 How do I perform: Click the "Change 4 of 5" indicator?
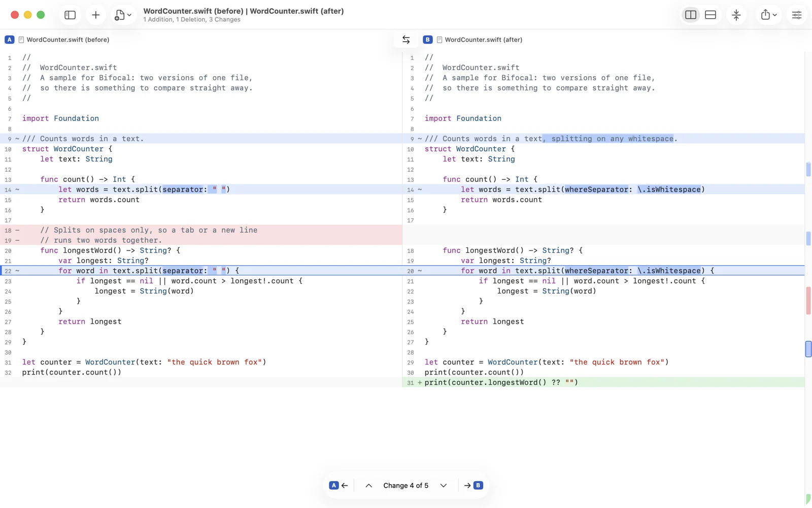[406, 486]
